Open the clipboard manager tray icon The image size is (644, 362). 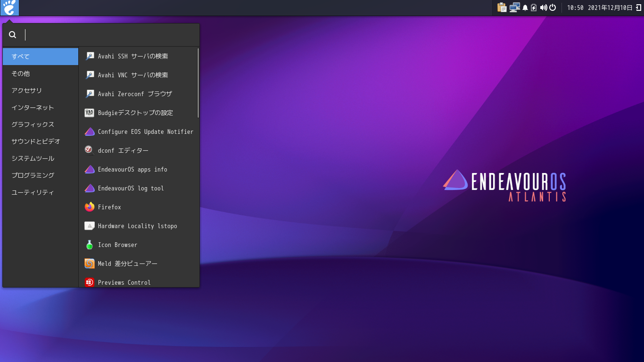tap(502, 8)
